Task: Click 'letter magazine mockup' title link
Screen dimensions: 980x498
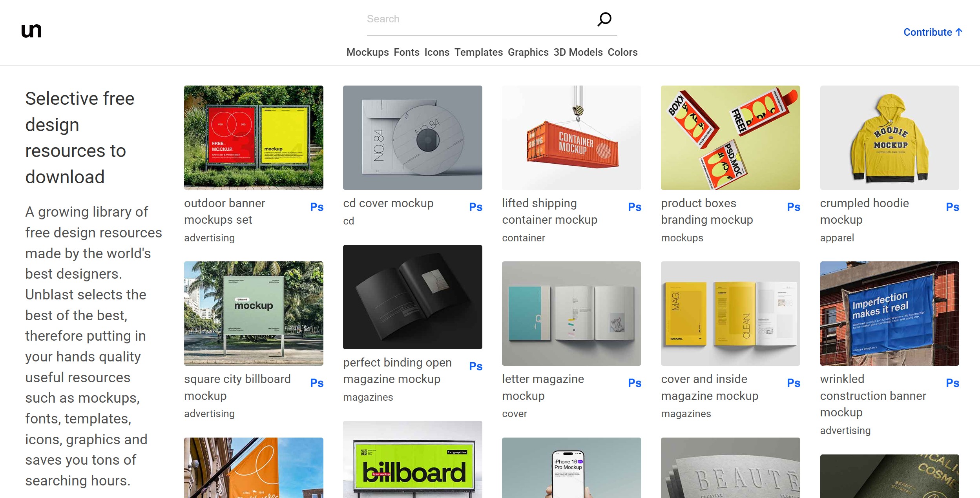Action: coord(543,387)
